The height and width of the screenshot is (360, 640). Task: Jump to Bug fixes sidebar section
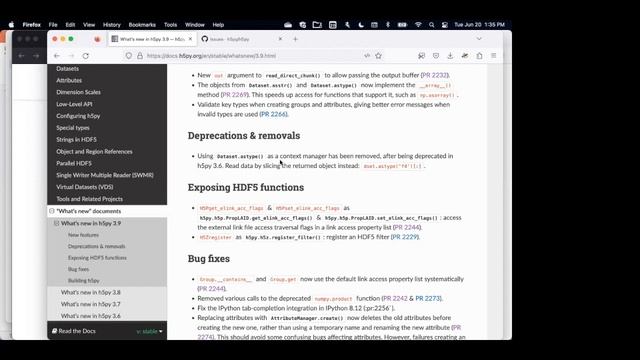[78, 269]
